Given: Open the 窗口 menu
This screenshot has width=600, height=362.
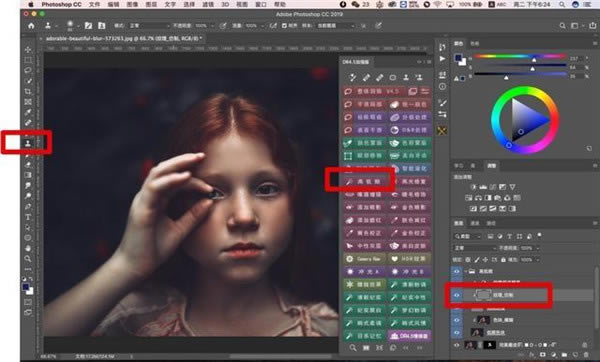Looking at the screenshot, I should point(261,5).
